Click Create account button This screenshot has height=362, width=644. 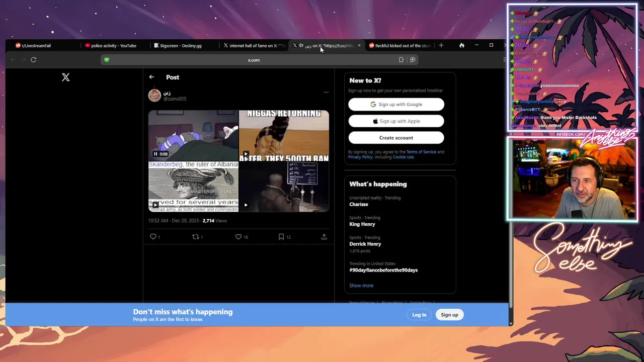(x=396, y=138)
